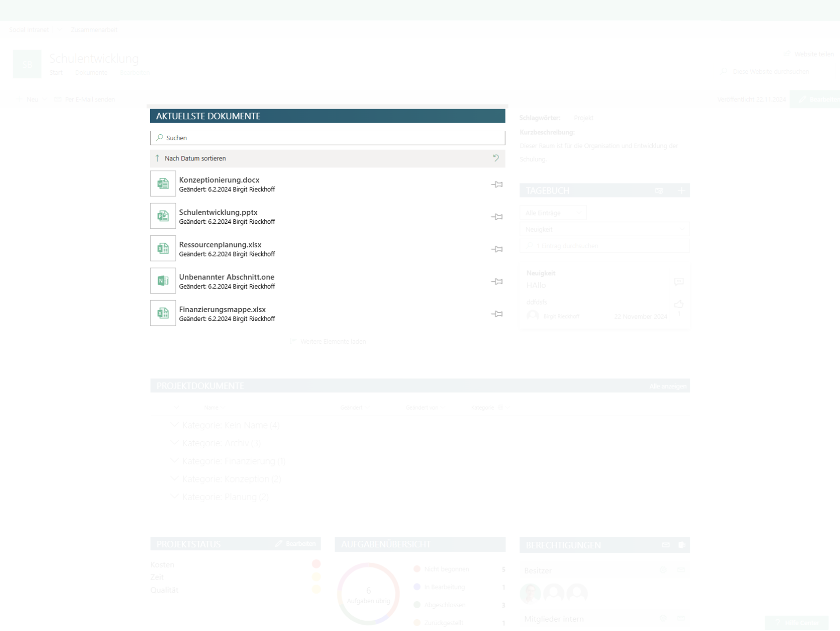Viewport: 840px width, 631px height.
Task: Click Alle anzeigen in Projektdokumente
Action: [x=668, y=386]
